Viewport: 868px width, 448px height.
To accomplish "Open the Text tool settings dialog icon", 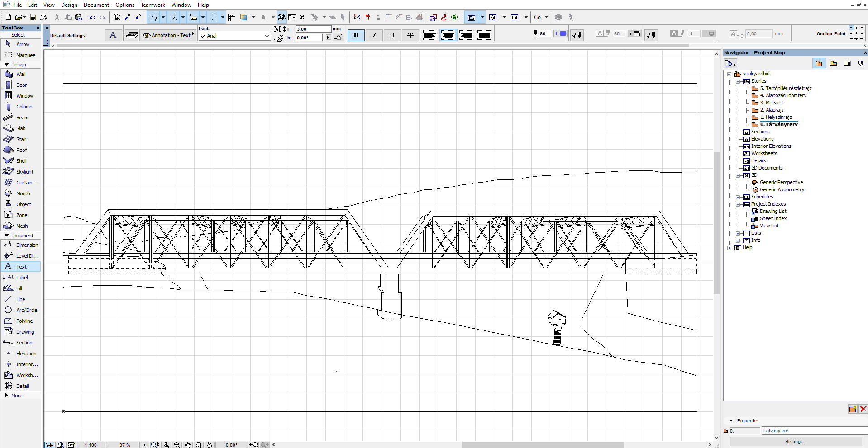I will click(113, 35).
